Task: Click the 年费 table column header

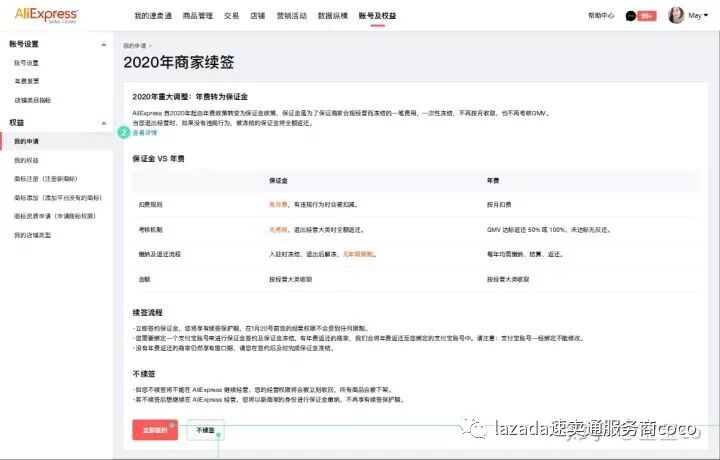Action: pyautogui.click(x=493, y=181)
